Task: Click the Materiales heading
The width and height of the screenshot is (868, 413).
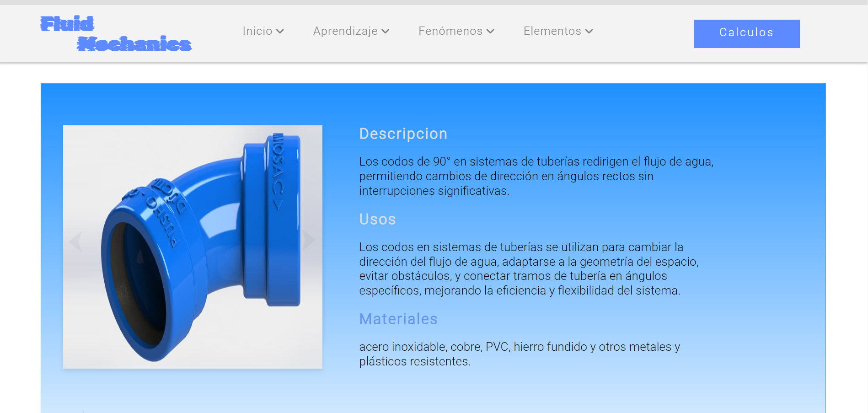Action: (398, 319)
